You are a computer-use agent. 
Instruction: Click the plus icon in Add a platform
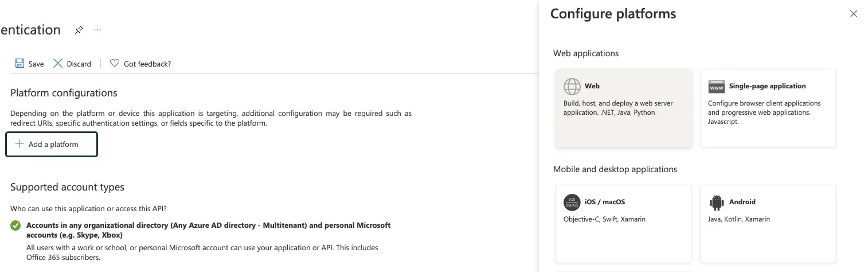[19, 144]
